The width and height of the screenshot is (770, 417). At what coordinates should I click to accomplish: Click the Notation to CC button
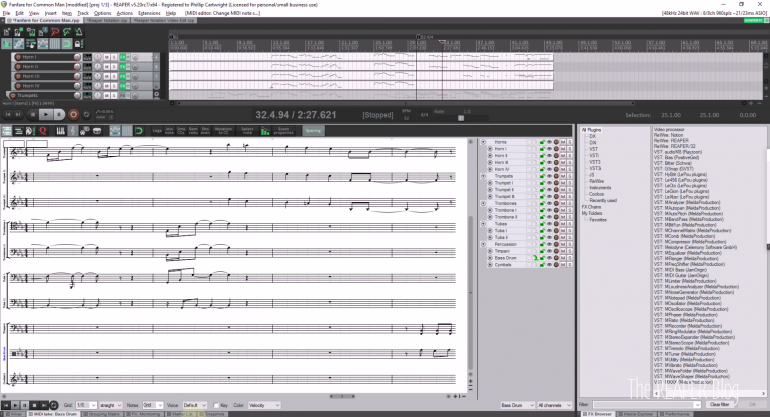coord(223,131)
